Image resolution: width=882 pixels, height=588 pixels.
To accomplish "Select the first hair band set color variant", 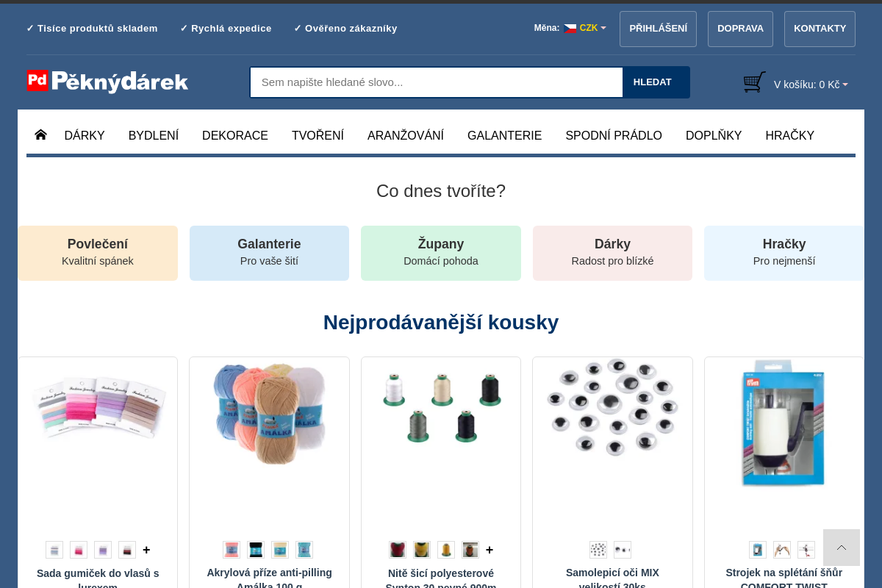I will [54, 550].
